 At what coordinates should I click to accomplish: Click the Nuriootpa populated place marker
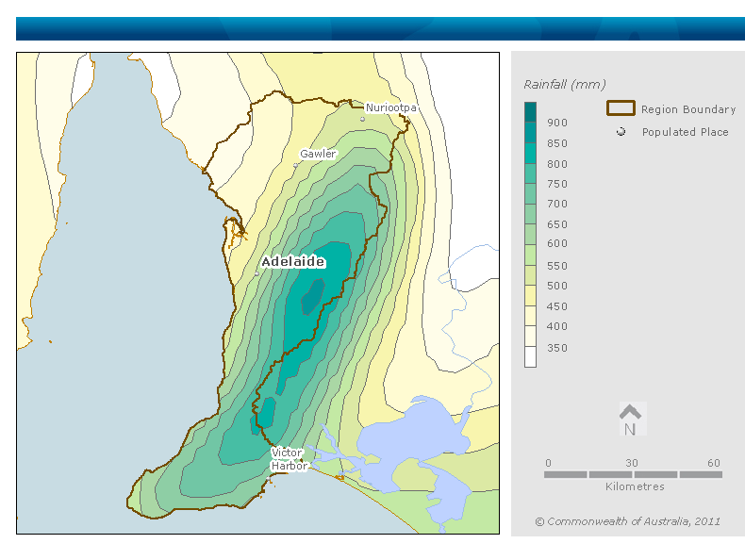tap(362, 119)
